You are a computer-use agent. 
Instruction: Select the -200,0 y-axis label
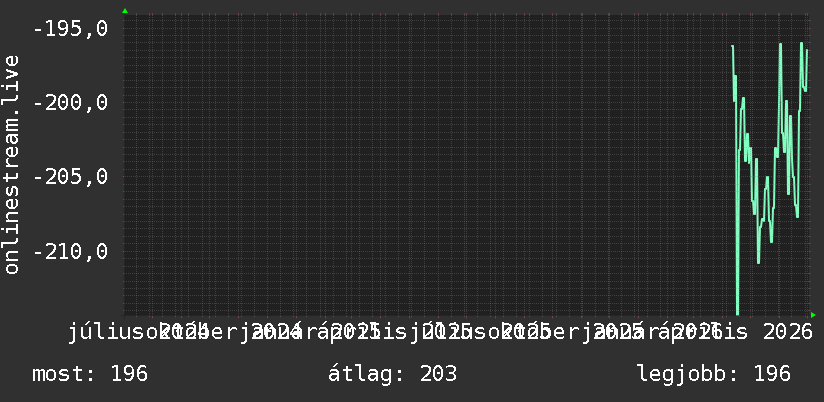(x=70, y=102)
